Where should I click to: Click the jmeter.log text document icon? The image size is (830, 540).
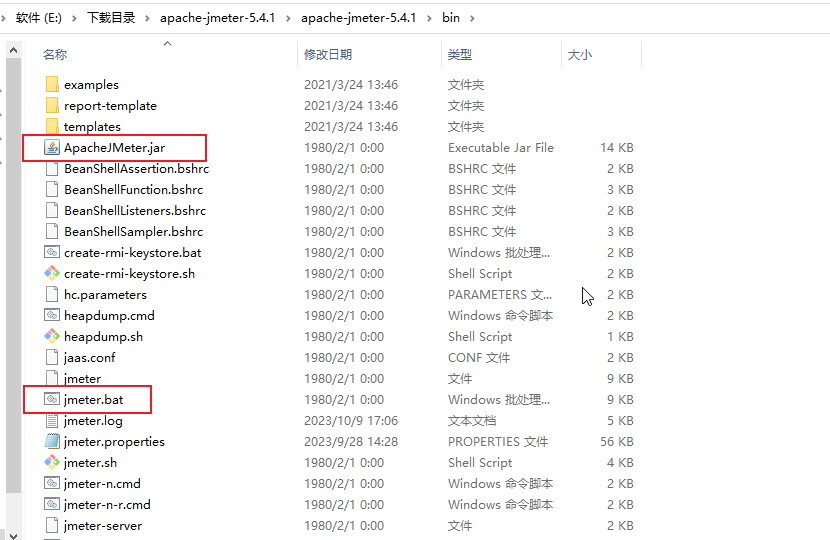tap(52, 420)
